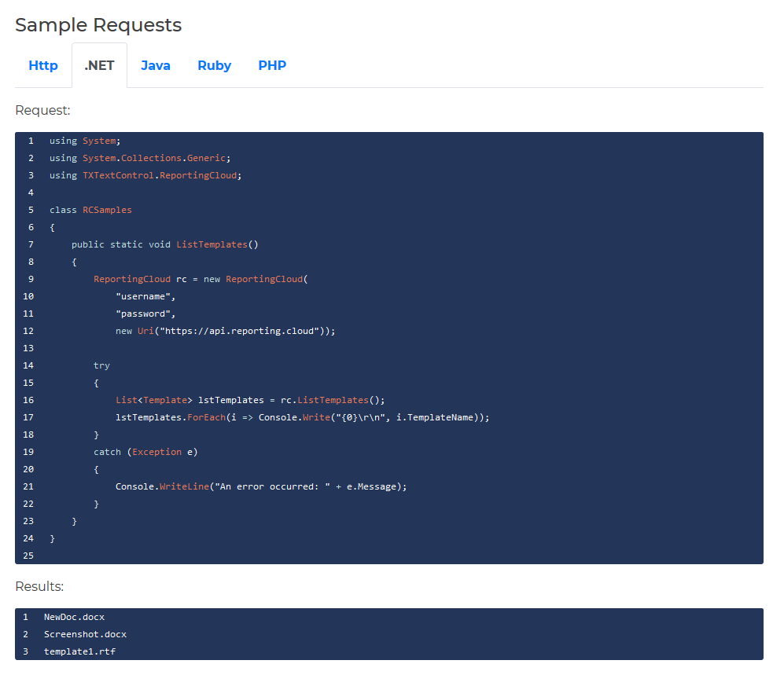
Task: Open the Java sample tab
Action: [156, 65]
